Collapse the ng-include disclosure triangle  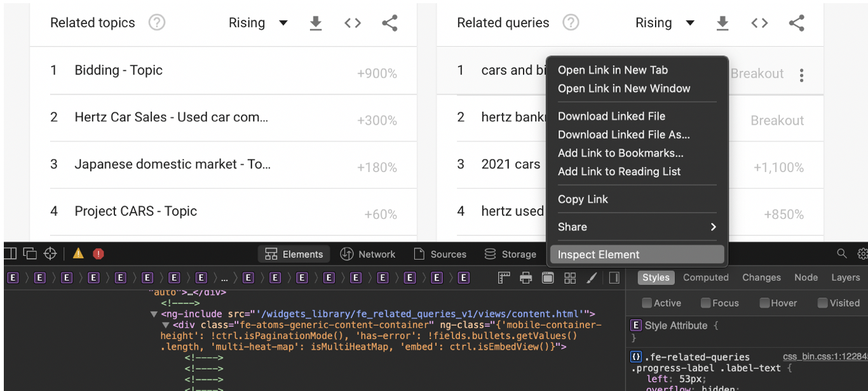154,314
